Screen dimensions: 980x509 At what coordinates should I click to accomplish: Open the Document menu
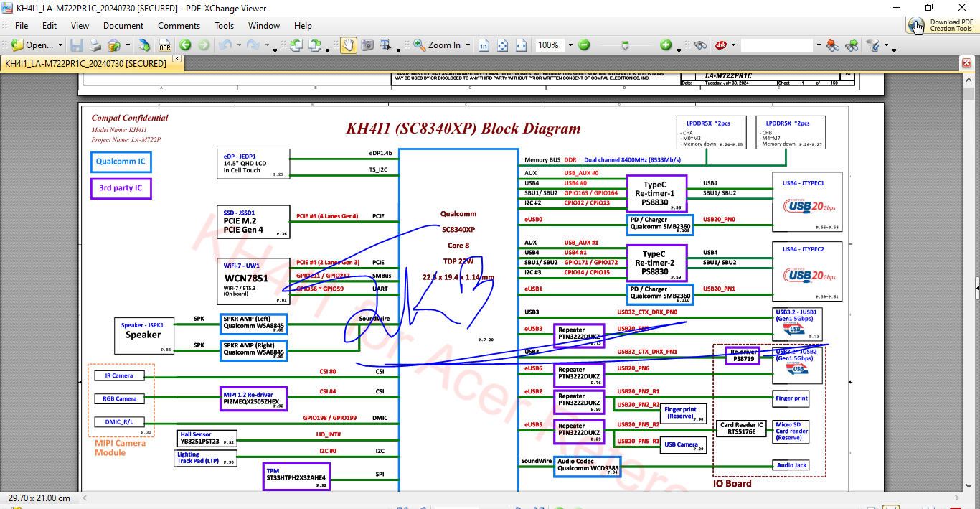click(123, 25)
